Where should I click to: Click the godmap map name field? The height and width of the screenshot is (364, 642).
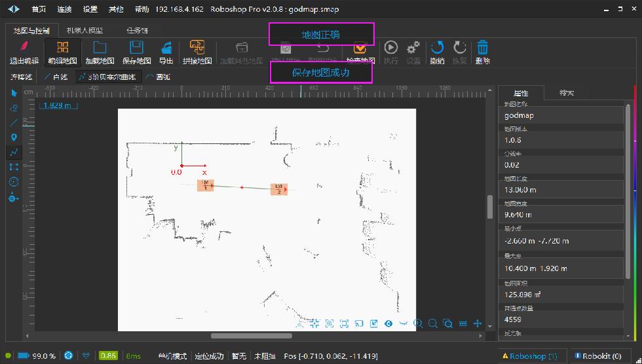point(561,115)
